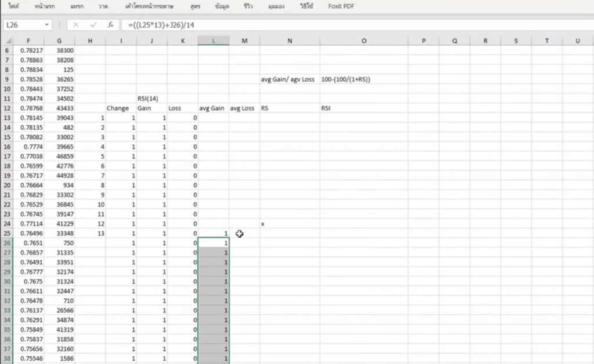Image resolution: width=594 pixels, height=364 pixels.
Task: Open the Foxit PDF ribbon tab
Action: click(x=341, y=6)
